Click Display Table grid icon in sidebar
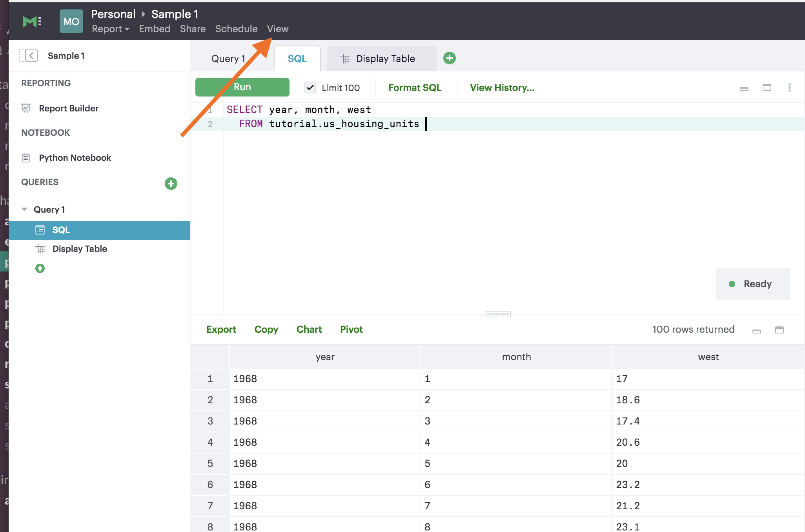 click(40, 249)
